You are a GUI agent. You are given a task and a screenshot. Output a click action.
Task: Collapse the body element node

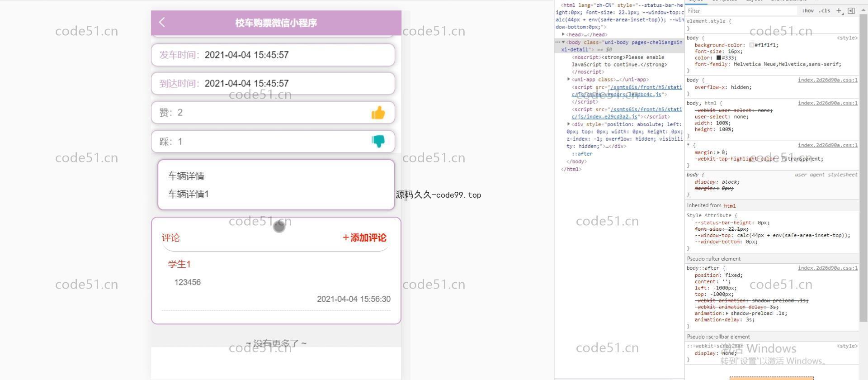coord(563,42)
